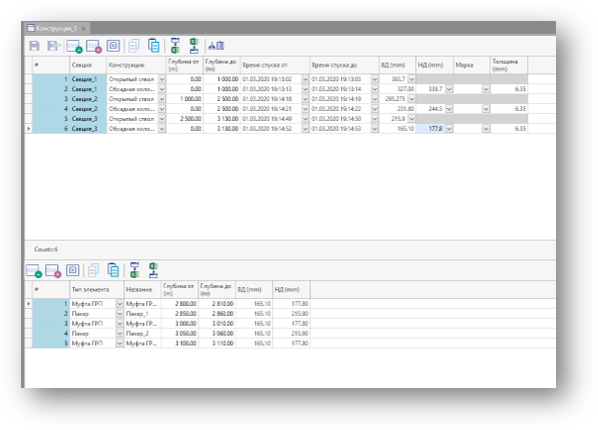The image size is (598, 430).
Task: Delete row using upper toolbar icon
Action: point(94,46)
